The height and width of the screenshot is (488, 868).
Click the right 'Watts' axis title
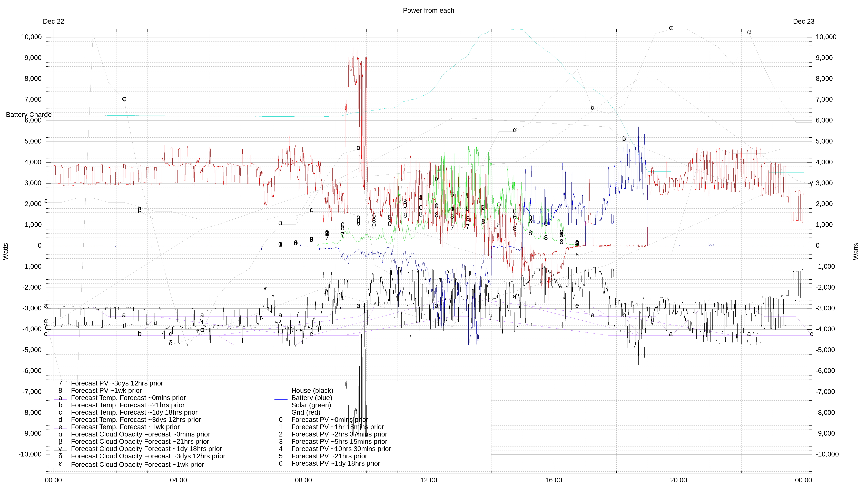tap(856, 251)
